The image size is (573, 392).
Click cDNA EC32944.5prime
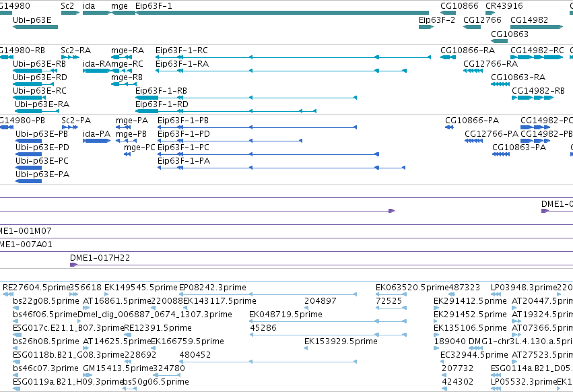coord(474,355)
